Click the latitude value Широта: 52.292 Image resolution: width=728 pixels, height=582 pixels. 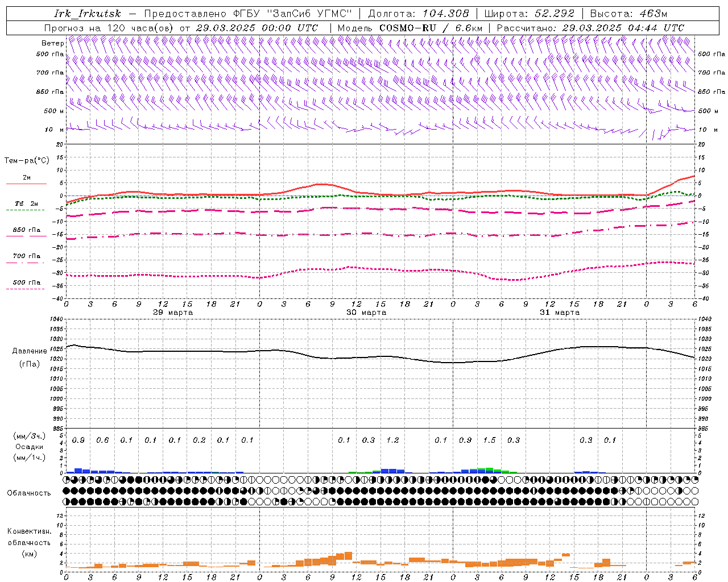[x=530, y=14]
